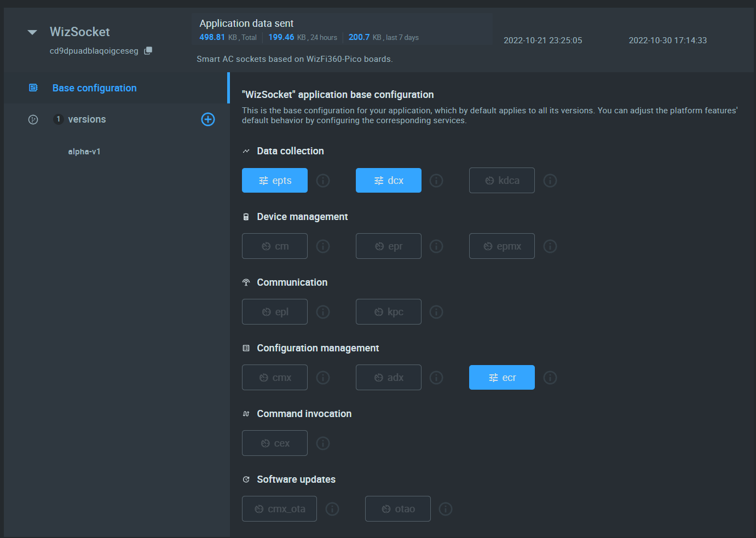Open the epts service configuration

(275, 181)
